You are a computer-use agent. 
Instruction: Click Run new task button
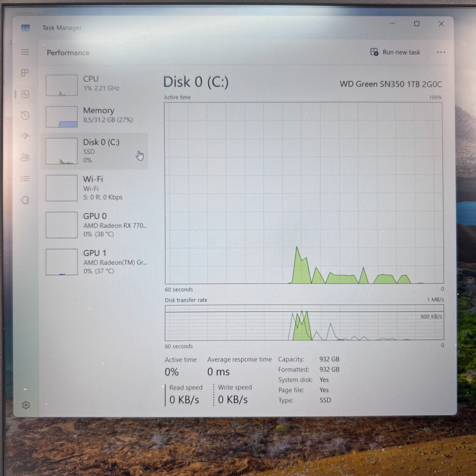[395, 52]
